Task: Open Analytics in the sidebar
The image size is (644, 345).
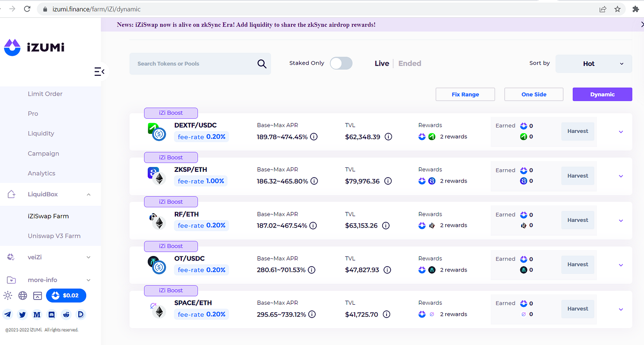Action: [x=42, y=173]
